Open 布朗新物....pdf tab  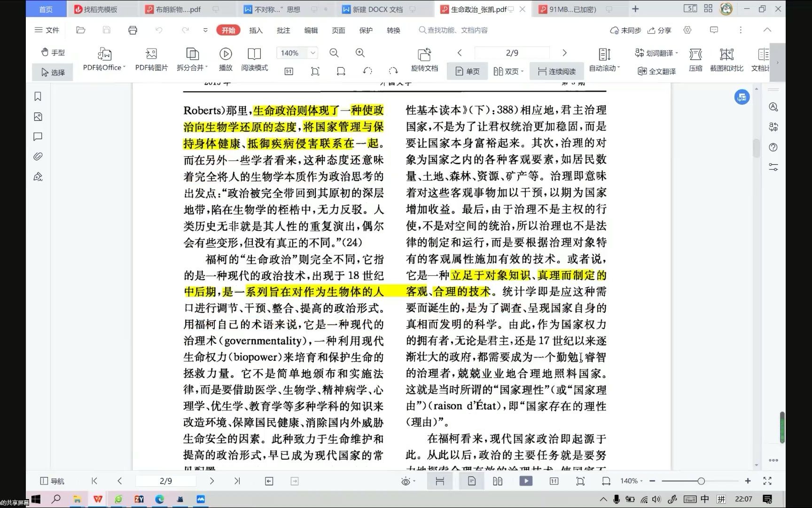[179, 9]
